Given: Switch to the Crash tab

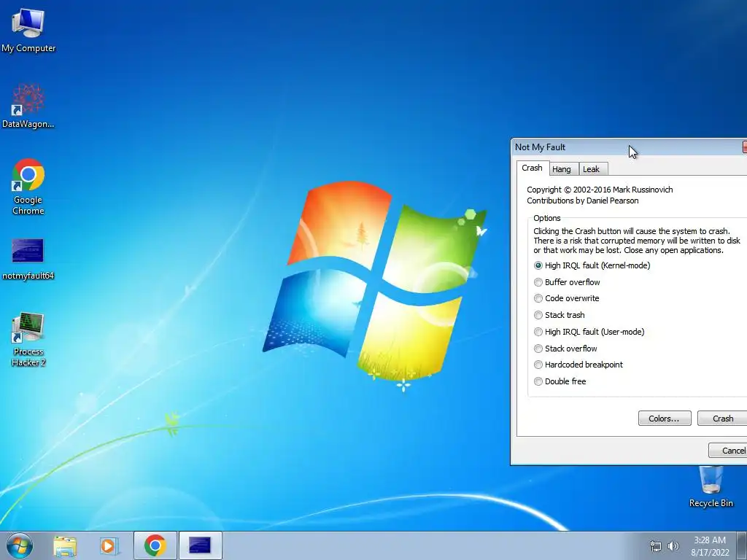Looking at the screenshot, I should (532, 168).
